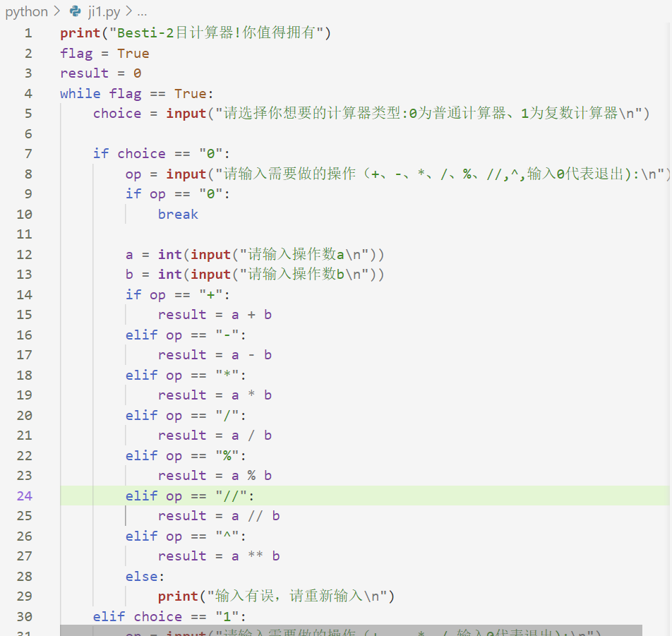Click line number 4 in gutter
The width and height of the screenshot is (672, 636).
coord(28,93)
